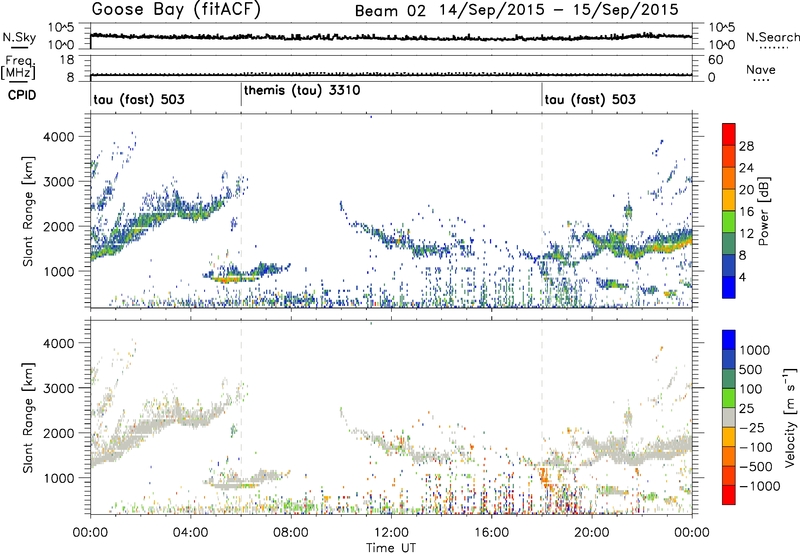Click the 'Freq. [MHz]' axis label

click(18, 67)
